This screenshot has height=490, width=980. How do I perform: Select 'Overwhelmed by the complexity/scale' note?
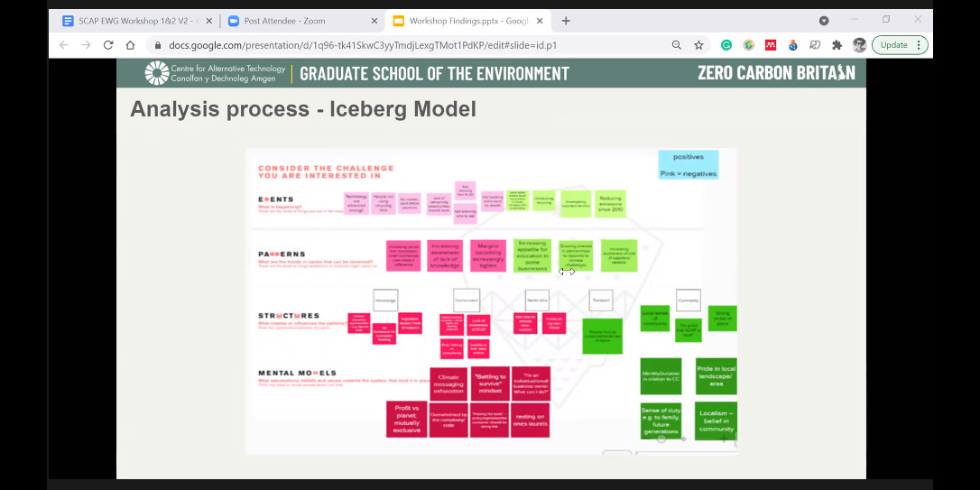(448, 420)
